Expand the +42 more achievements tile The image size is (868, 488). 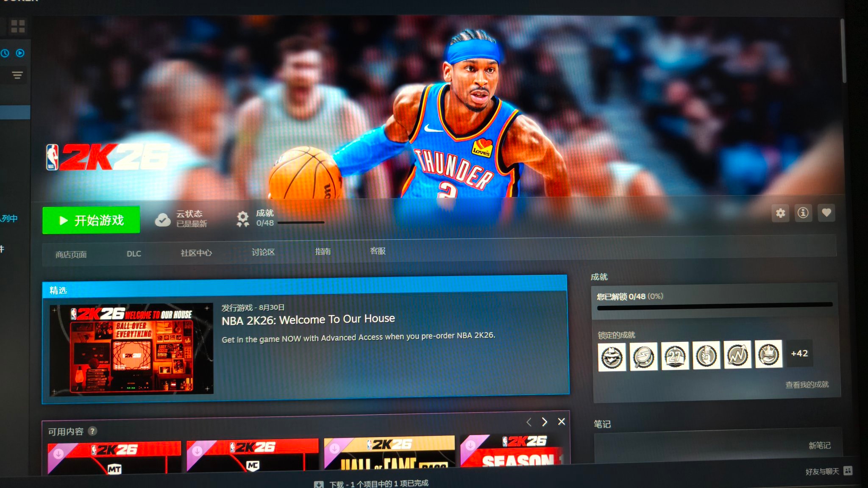[799, 353]
